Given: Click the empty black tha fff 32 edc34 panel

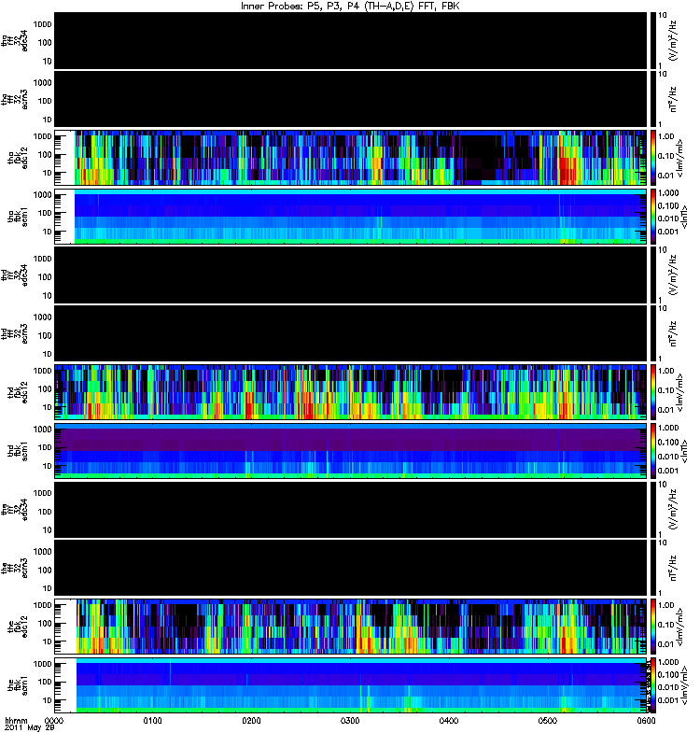Looking at the screenshot, I should pyautogui.click(x=351, y=40).
